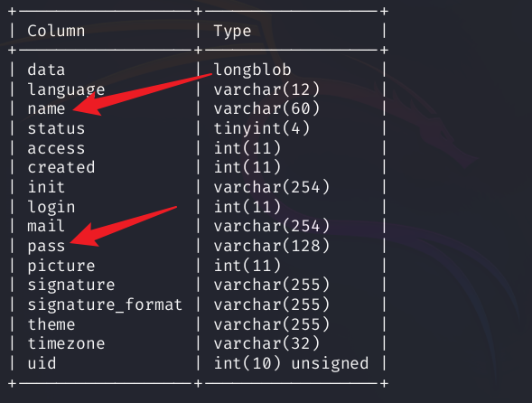
Task: Click the 'theme' column name
Action: click(51, 324)
